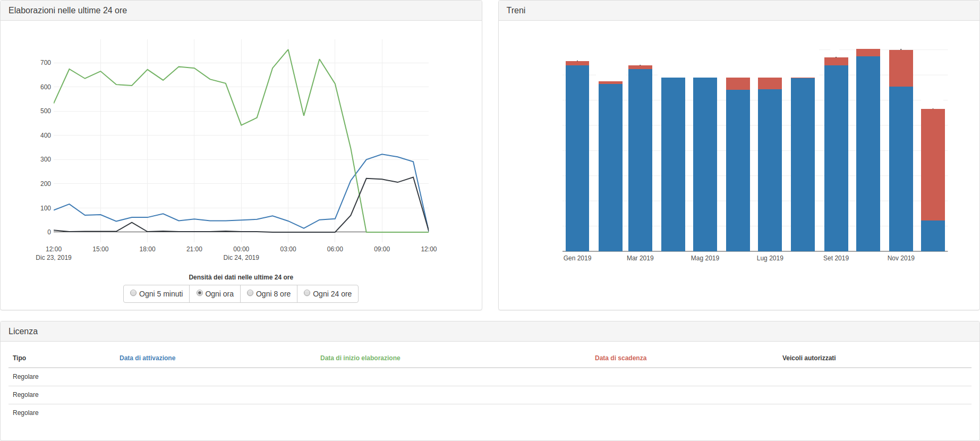Click the '12:00 Dic 23, 2019' axis label
Screen dimensions: 980x441
54,253
